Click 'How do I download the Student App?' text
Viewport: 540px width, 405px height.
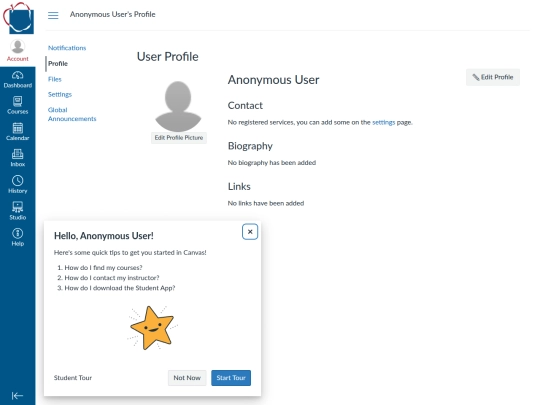[120, 288]
